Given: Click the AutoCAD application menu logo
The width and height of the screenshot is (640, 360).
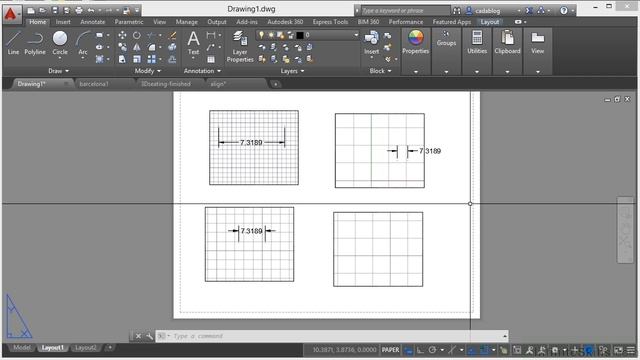Looking at the screenshot, I should tap(11, 14).
